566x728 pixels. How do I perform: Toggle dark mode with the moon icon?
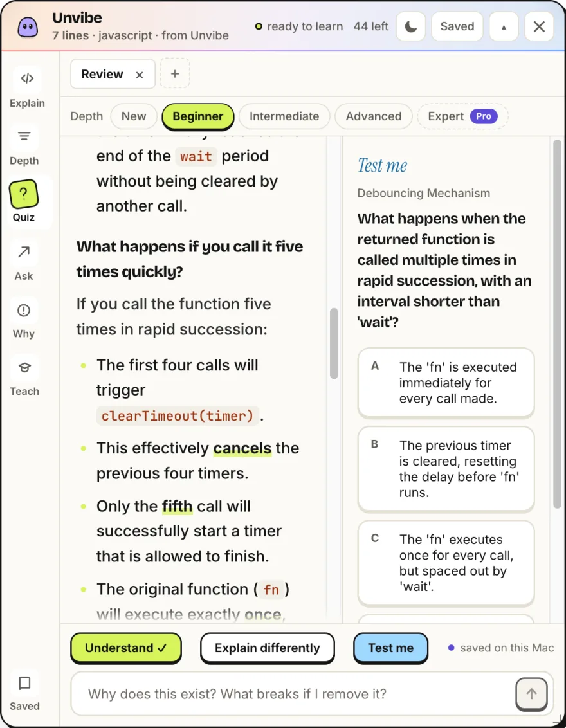pyautogui.click(x=411, y=26)
